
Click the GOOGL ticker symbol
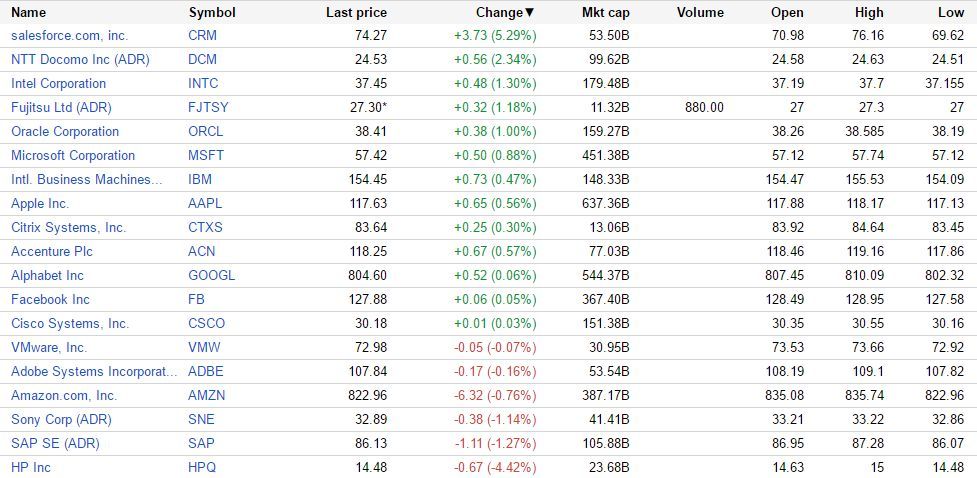211,275
